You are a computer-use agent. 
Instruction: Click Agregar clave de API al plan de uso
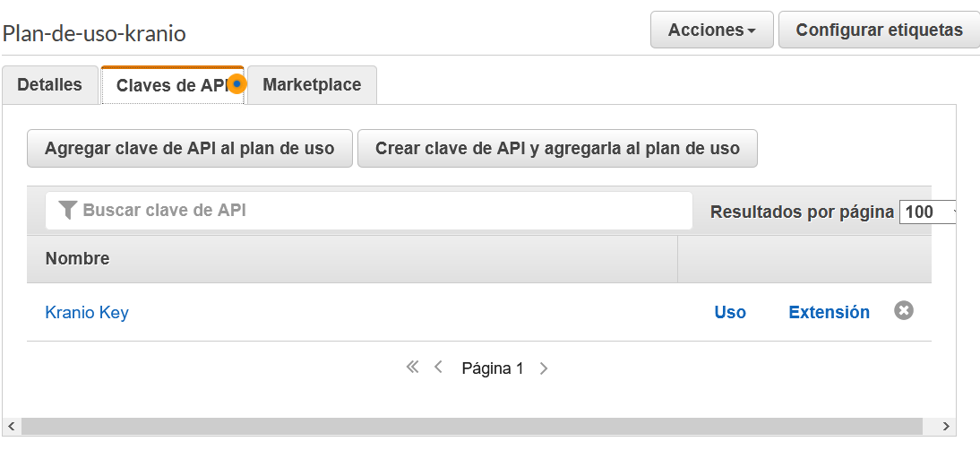tap(190, 149)
